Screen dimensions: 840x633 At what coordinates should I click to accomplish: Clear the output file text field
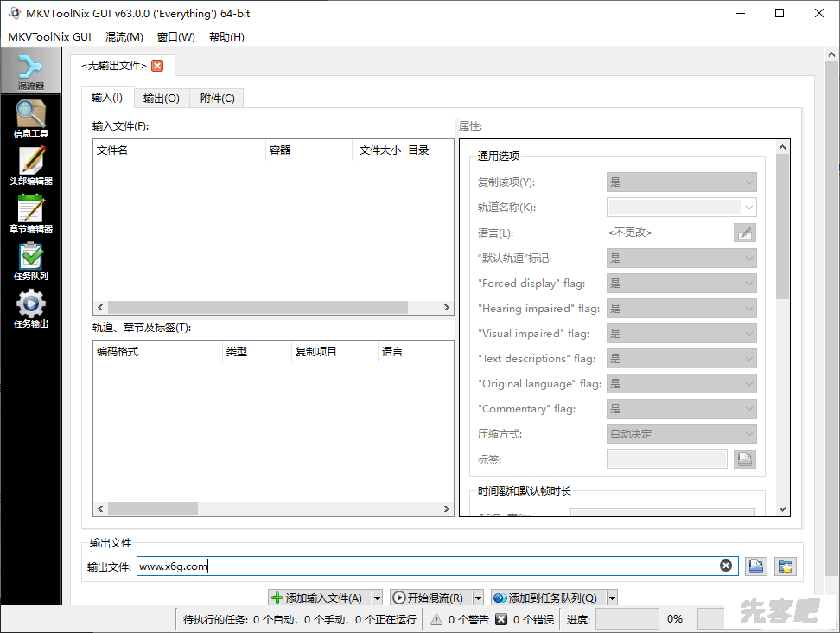click(726, 566)
